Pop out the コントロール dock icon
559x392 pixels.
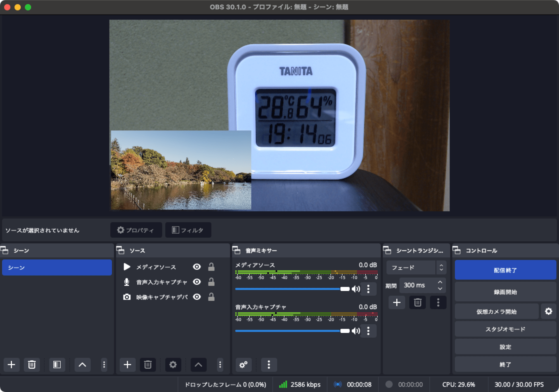coord(457,250)
